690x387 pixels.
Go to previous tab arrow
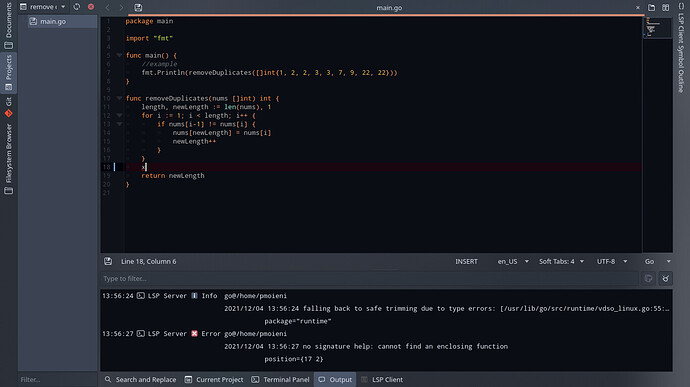[107, 7]
